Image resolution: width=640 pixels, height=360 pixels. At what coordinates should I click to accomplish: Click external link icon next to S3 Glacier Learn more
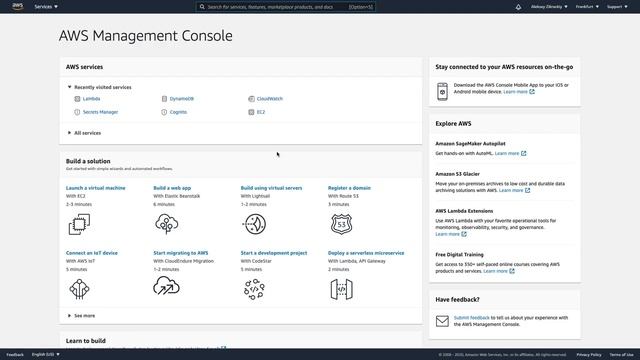pyautogui.click(x=527, y=190)
